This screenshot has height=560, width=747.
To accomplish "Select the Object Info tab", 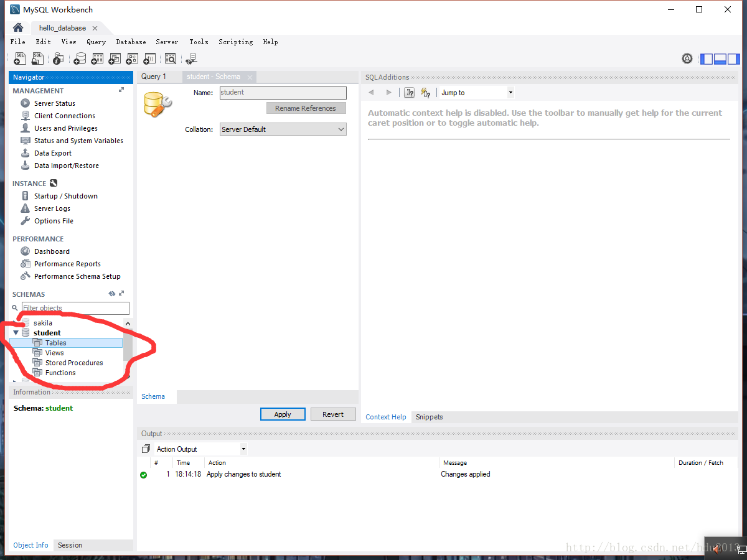I will (31, 545).
